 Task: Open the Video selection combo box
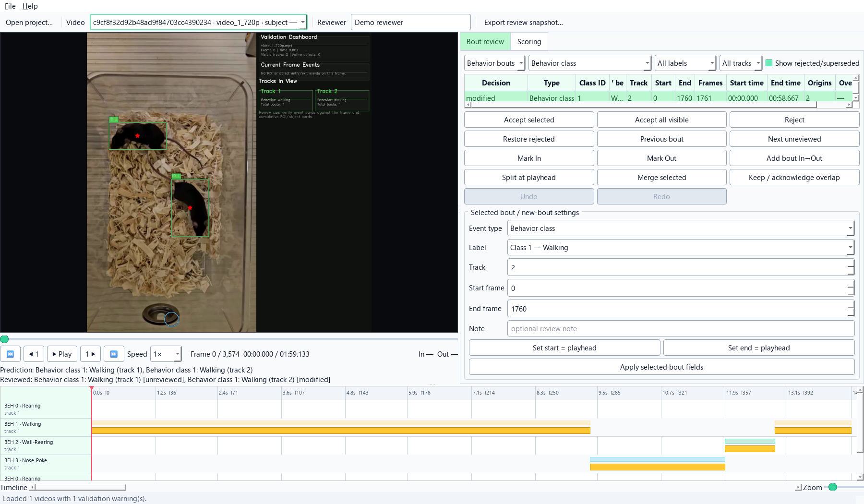(x=198, y=22)
